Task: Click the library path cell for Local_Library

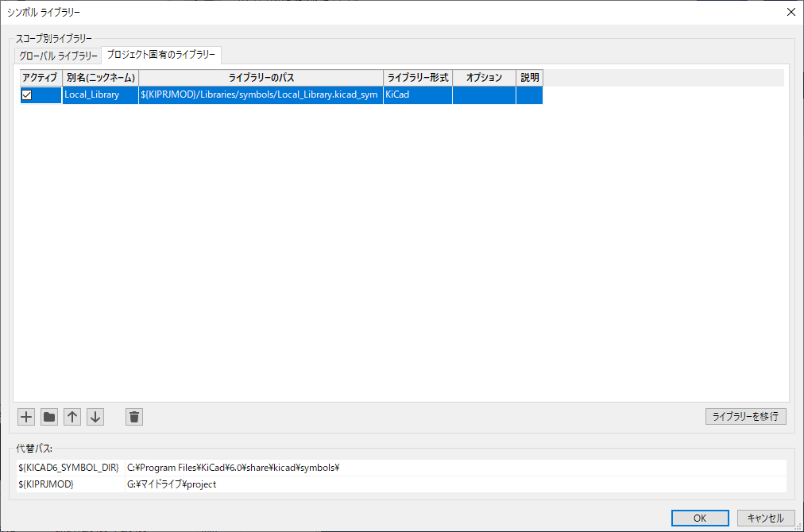Action: [261, 95]
